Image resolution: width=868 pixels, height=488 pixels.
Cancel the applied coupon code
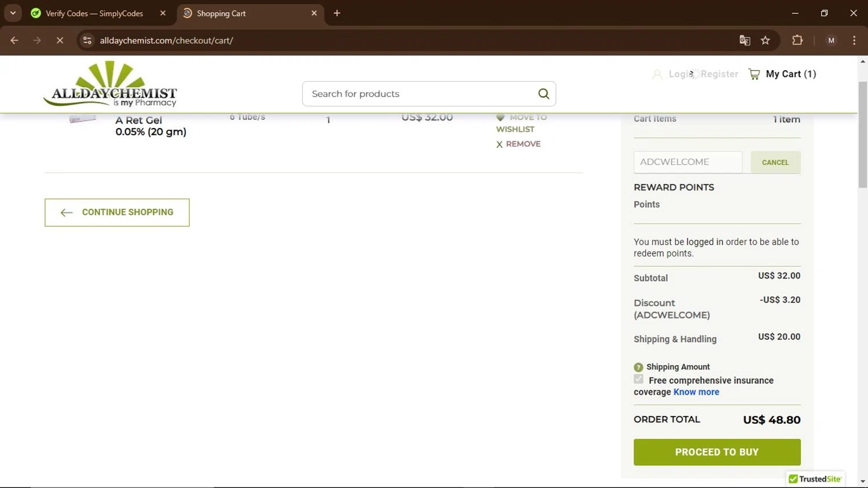pos(775,162)
